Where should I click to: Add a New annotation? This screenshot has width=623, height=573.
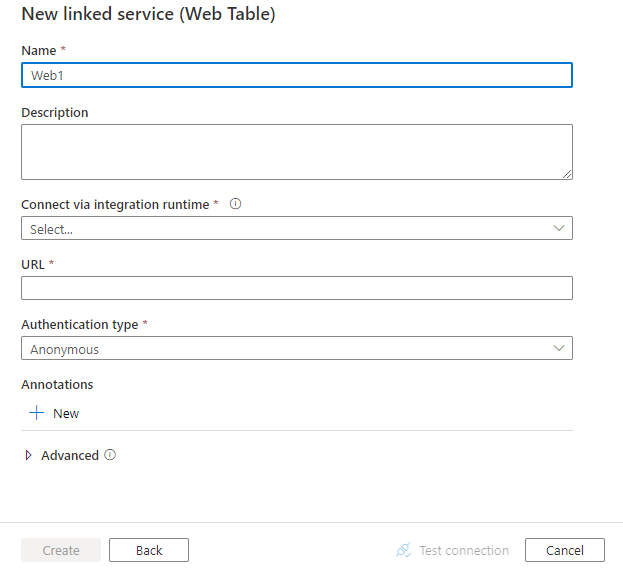tap(66, 413)
